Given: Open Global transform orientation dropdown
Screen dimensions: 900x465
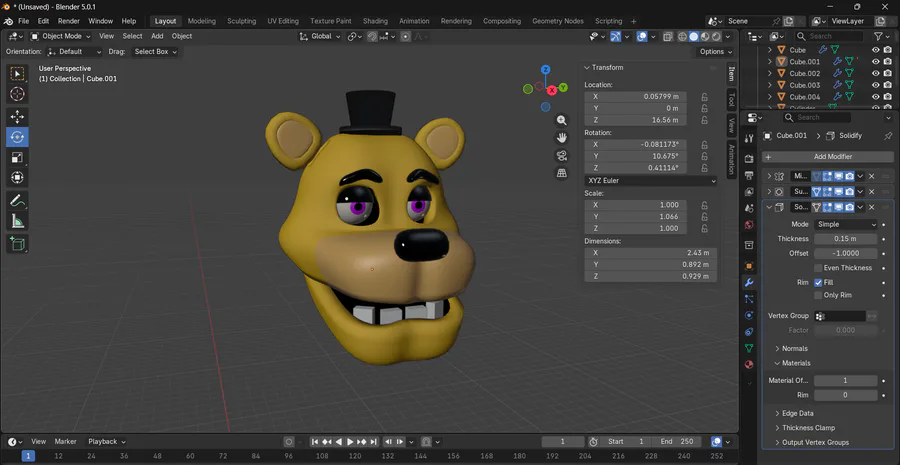Looking at the screenshot, I should [320, 36].
